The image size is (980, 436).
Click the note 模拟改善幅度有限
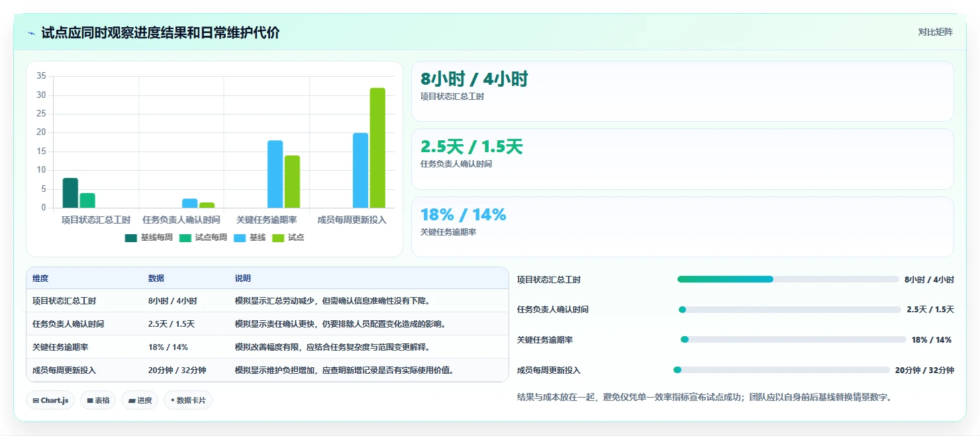(x=333, y=347)
